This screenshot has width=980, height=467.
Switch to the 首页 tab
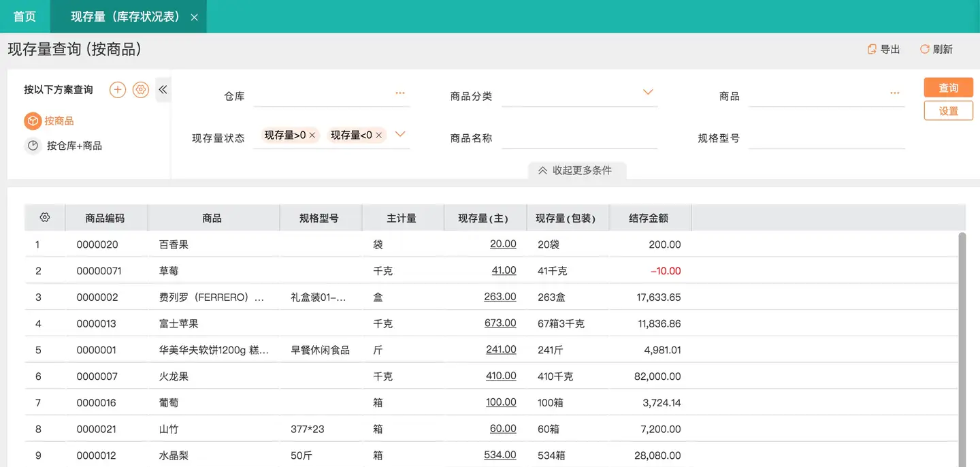[24, 16]
